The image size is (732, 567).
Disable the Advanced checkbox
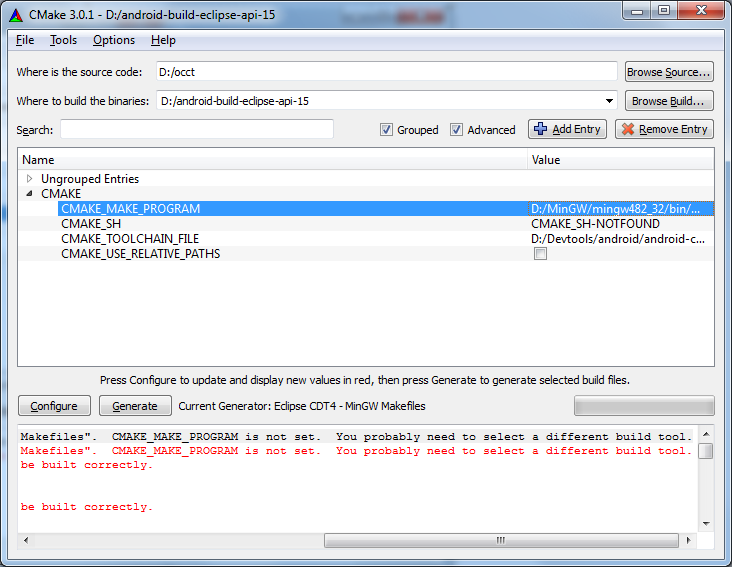(x=457, y=130)
